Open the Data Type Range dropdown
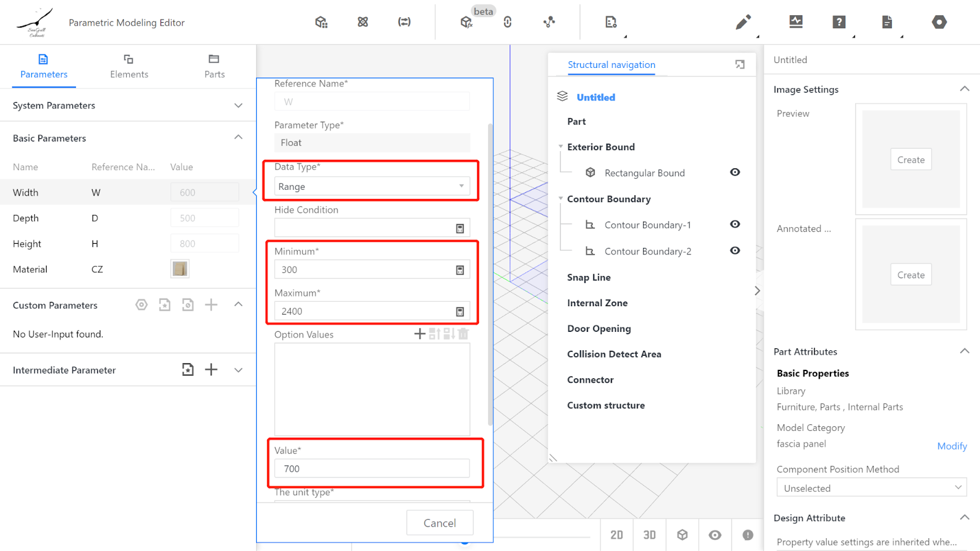Viewport: 980px width, 551px height. point(372,187)
